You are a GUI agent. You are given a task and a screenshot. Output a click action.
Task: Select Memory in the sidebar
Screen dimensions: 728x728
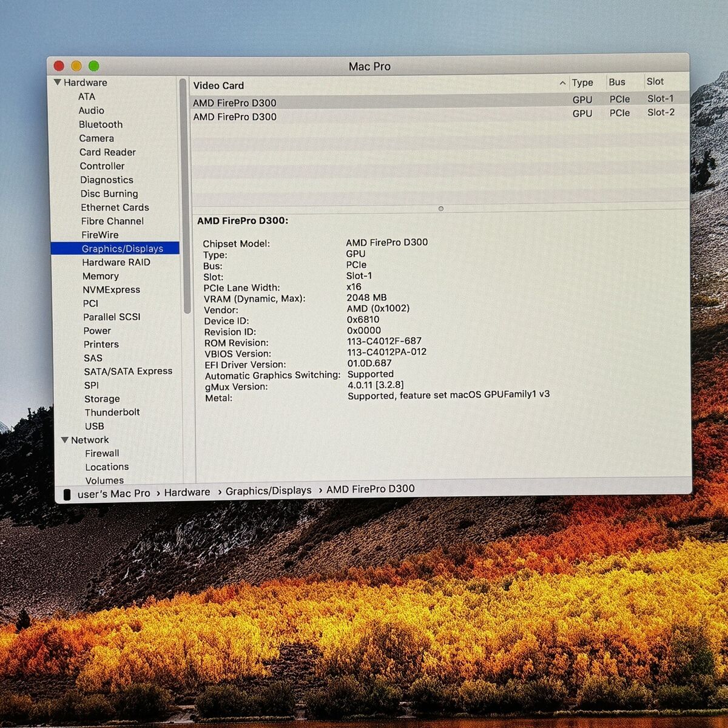coord(101,276)
